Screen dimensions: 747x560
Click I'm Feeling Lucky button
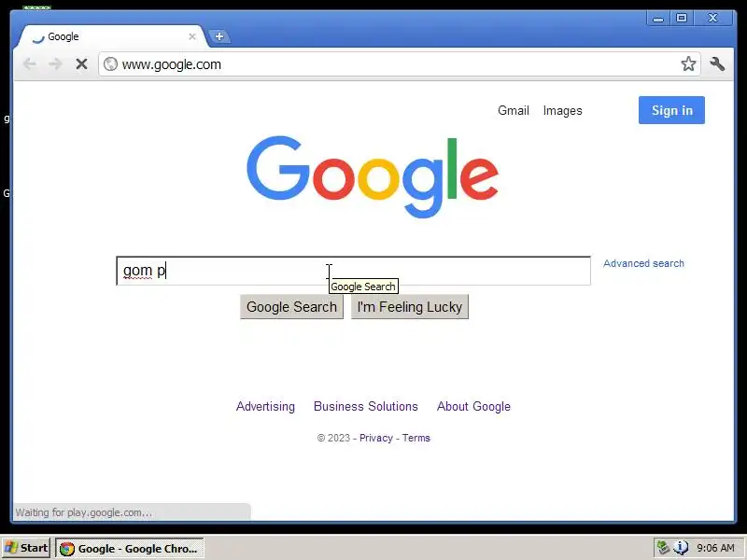point(410,307)
